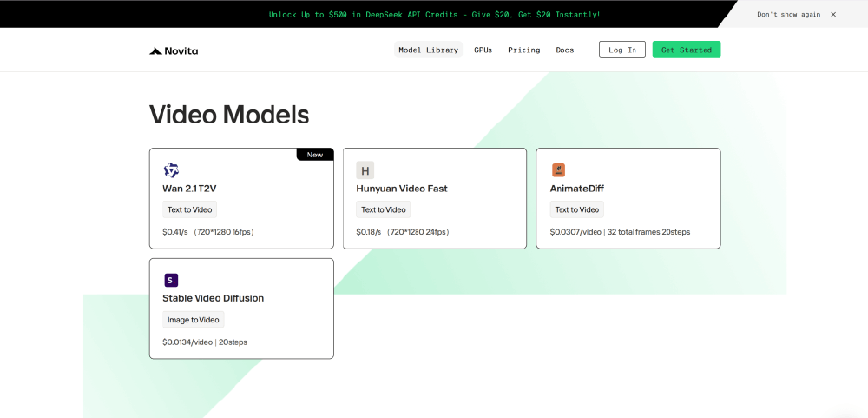The image size is (868, 418).
Task: Click the Wan 2.1 T2V model icon
Action: [x=171, y=170]
